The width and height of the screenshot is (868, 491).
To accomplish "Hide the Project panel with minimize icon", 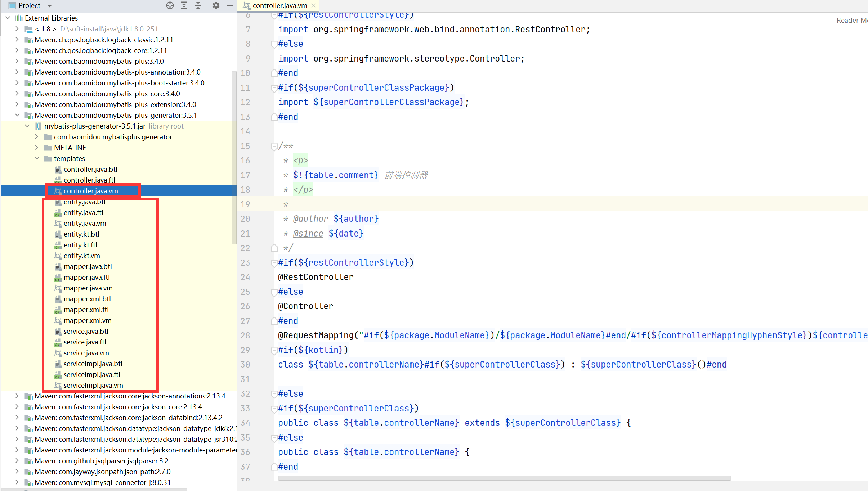I will (230, 5).
